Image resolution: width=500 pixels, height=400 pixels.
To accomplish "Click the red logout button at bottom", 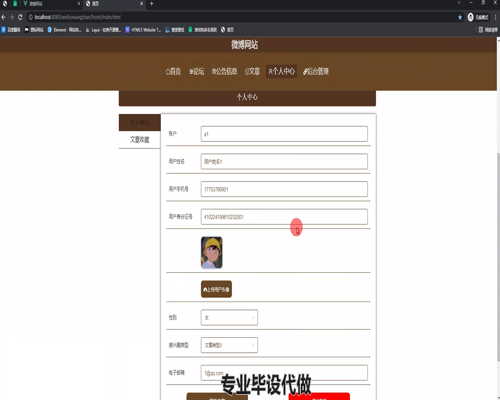I will coord(319,396).
